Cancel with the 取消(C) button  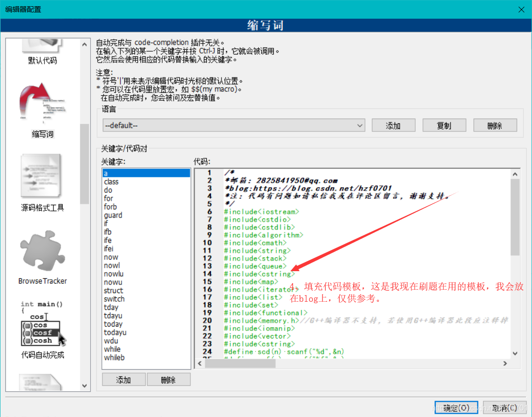point(505,407)
